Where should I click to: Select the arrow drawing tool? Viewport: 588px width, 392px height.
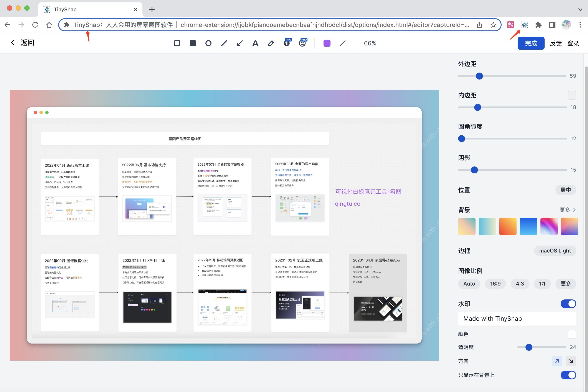tap(239, 43)
